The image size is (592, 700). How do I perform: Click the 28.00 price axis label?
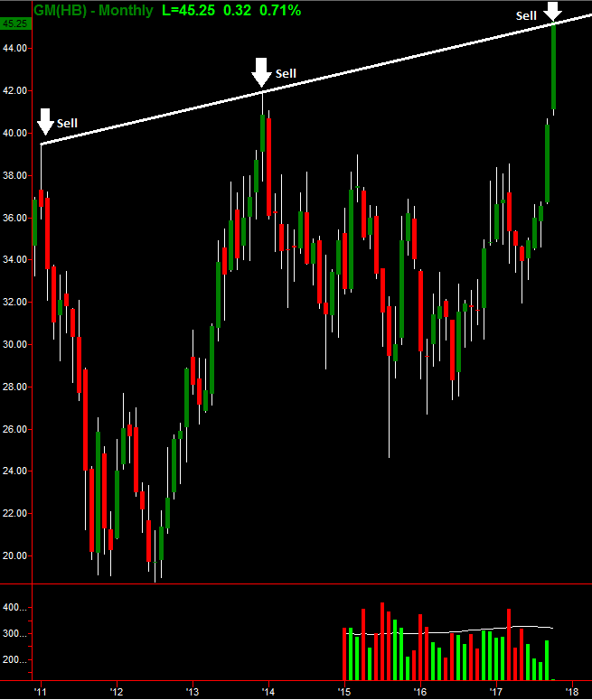[15, 387]
